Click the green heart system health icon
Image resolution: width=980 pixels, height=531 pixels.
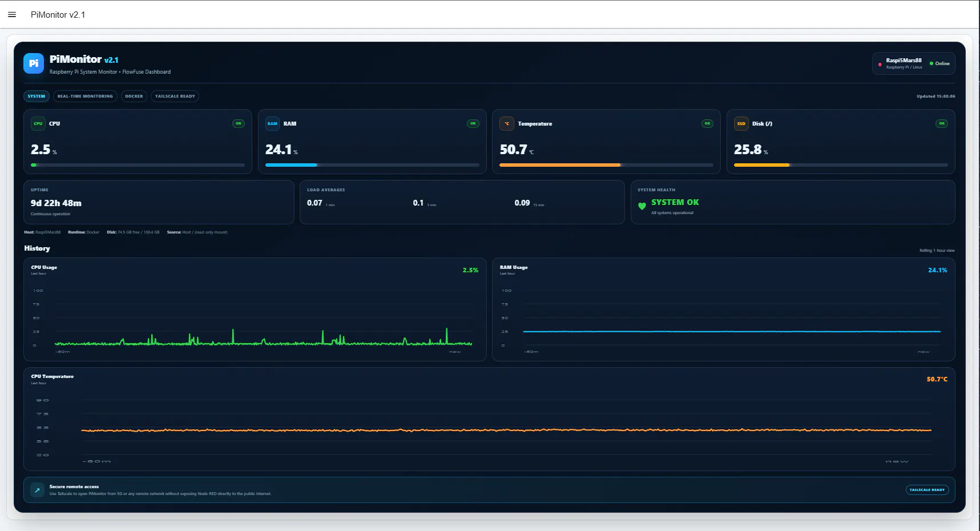click(642, 206)
